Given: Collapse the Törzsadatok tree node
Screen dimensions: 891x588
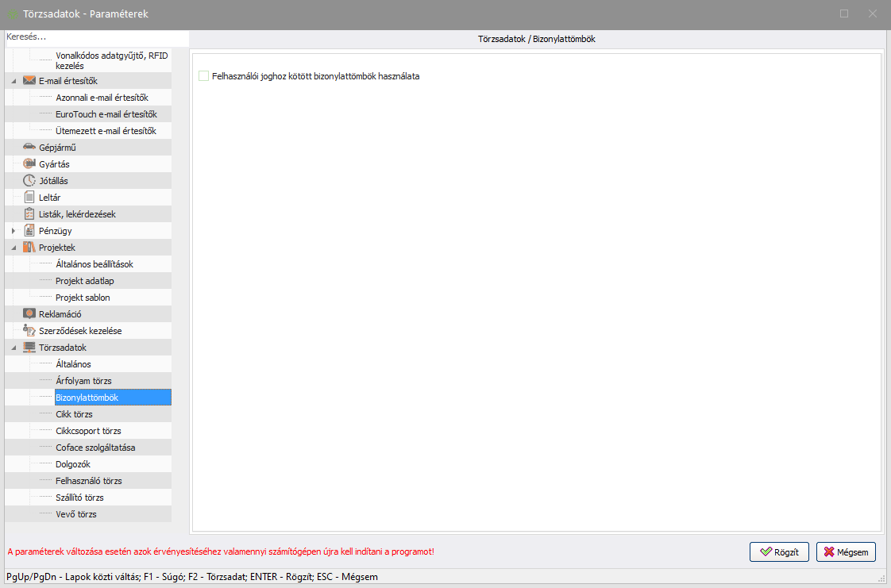Looking at the screenshot, I should (x=13, y=348).
